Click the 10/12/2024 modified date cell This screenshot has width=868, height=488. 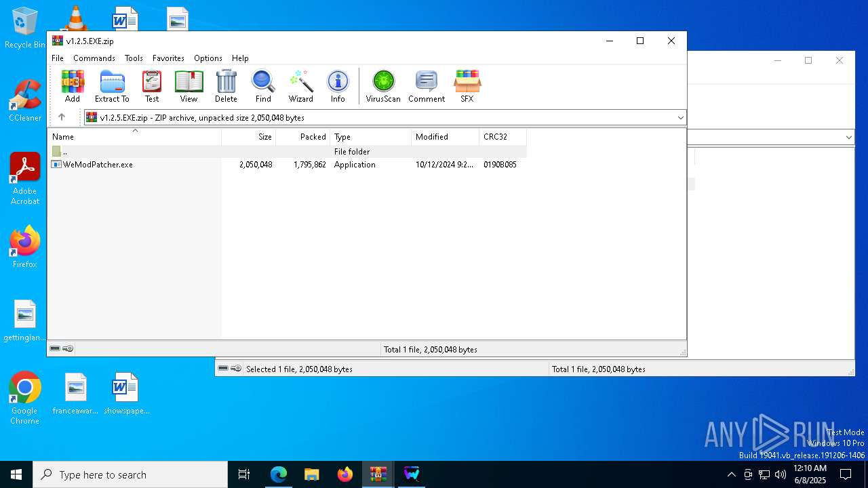coord(445,165)
